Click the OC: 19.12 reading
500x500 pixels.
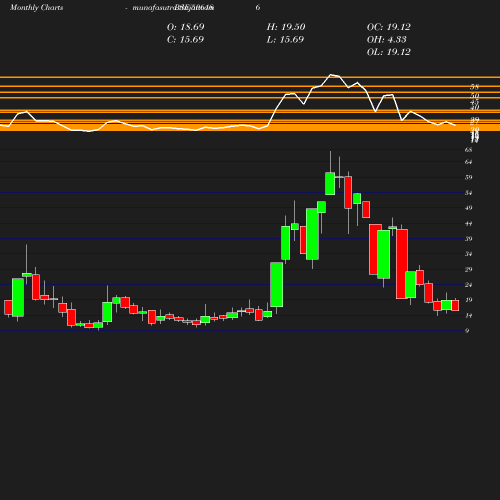point(388,27)
